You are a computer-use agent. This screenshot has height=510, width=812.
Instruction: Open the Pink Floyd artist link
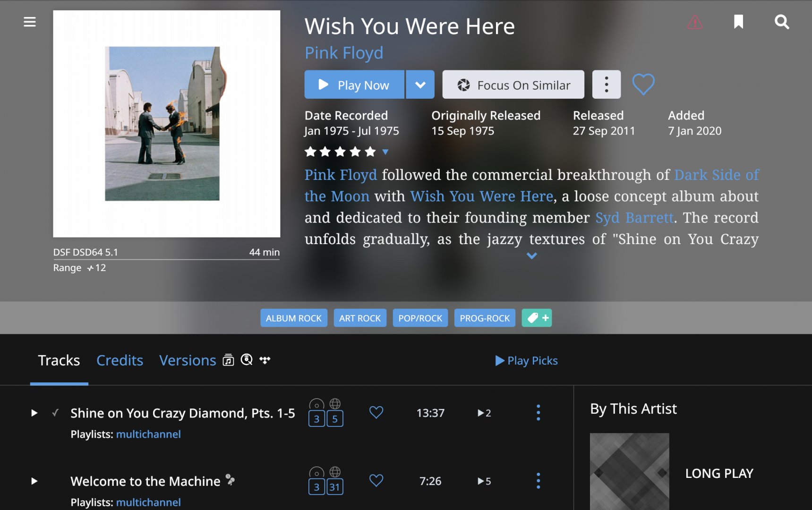(344, 53)
